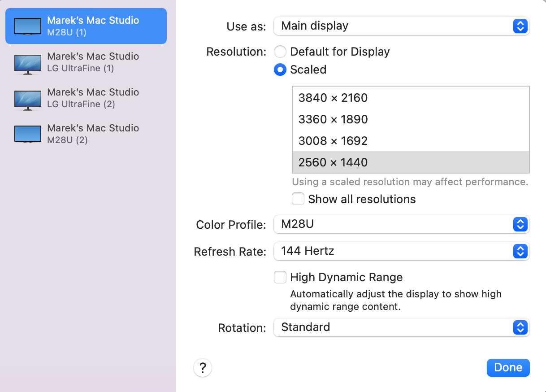
Task: Expand the Color Profile dropdown
Action: click(401, 224)
